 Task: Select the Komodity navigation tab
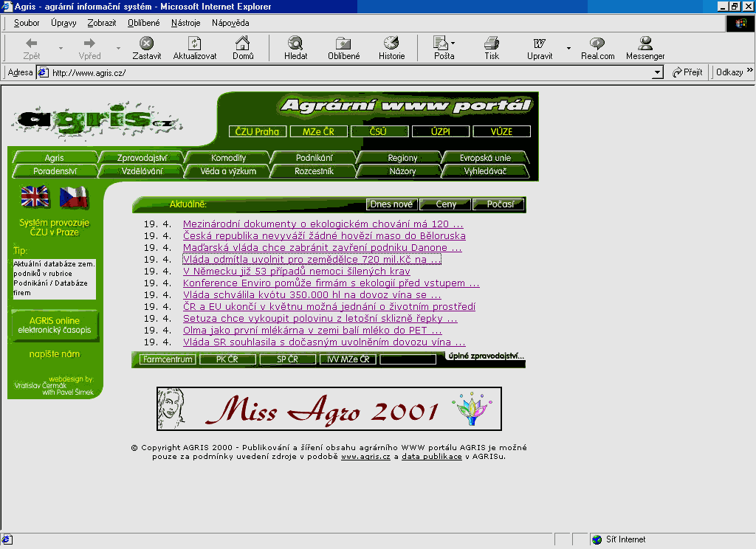click(229, 158)
